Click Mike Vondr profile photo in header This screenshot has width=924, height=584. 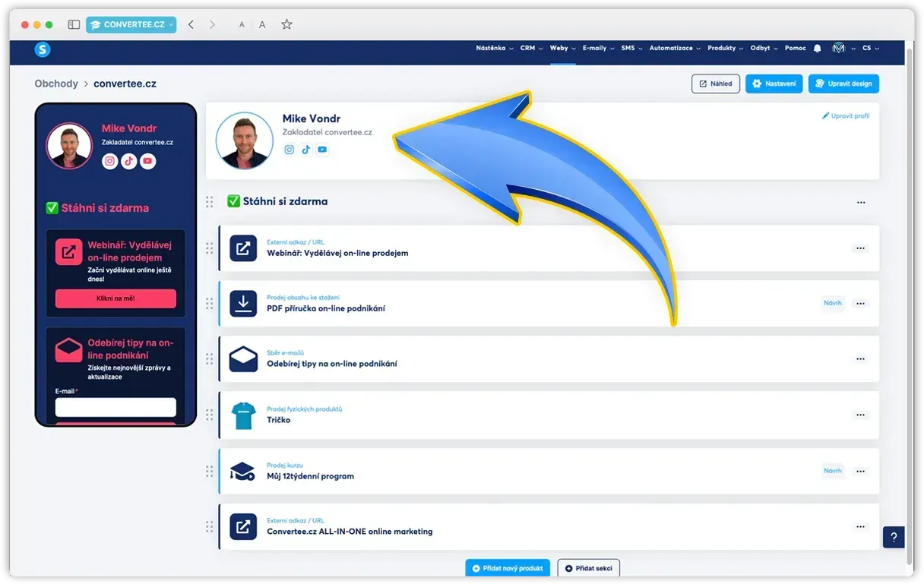(x=245, y=140)
